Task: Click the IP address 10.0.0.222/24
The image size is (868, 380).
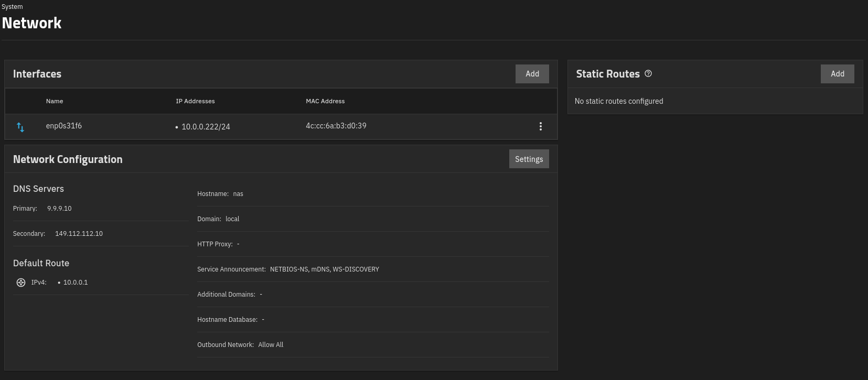Action: [x=206, y=127]
